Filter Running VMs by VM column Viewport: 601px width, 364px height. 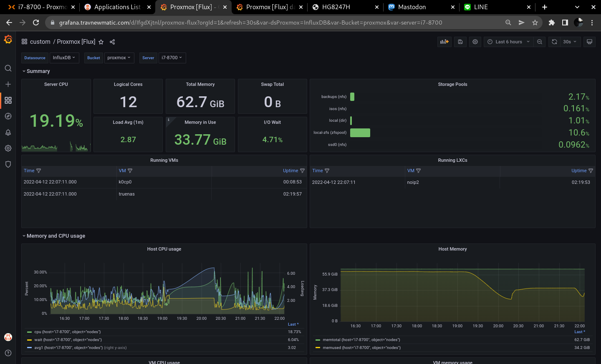130,171
